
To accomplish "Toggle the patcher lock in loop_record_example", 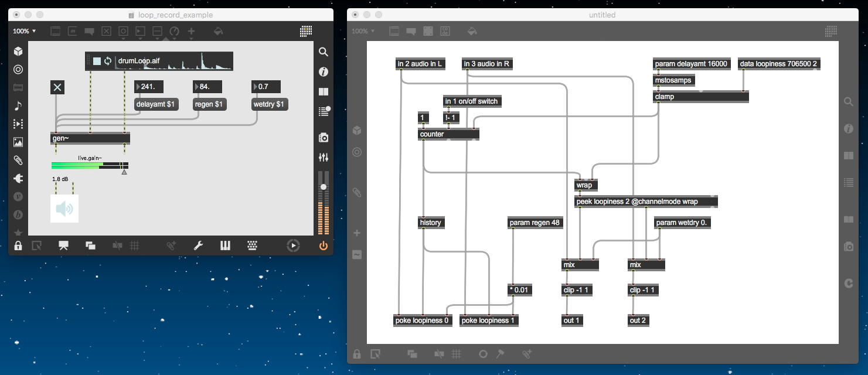I will pyautogui.click(x=18, y=246).
